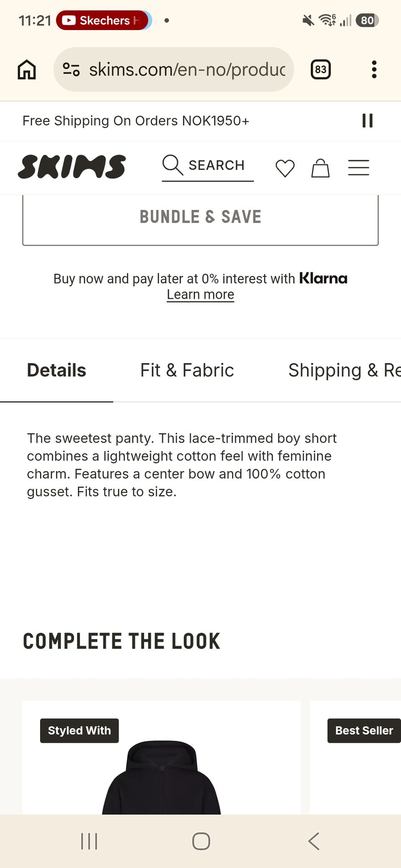The image size is (401, 868).
Task: Focus the SEARCH field
Action: click(x=208, y=167)
